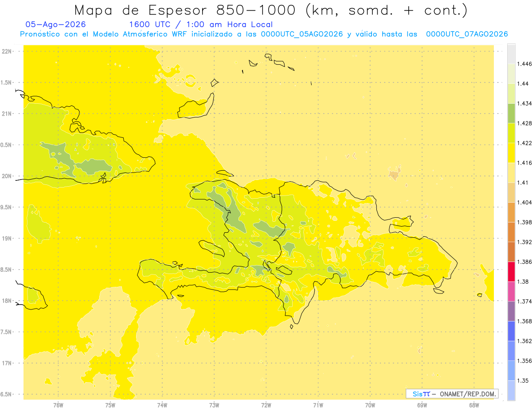This screenshot has height=411, width=532.
Task: Click the legend value '1.398'
Action: 524,222
